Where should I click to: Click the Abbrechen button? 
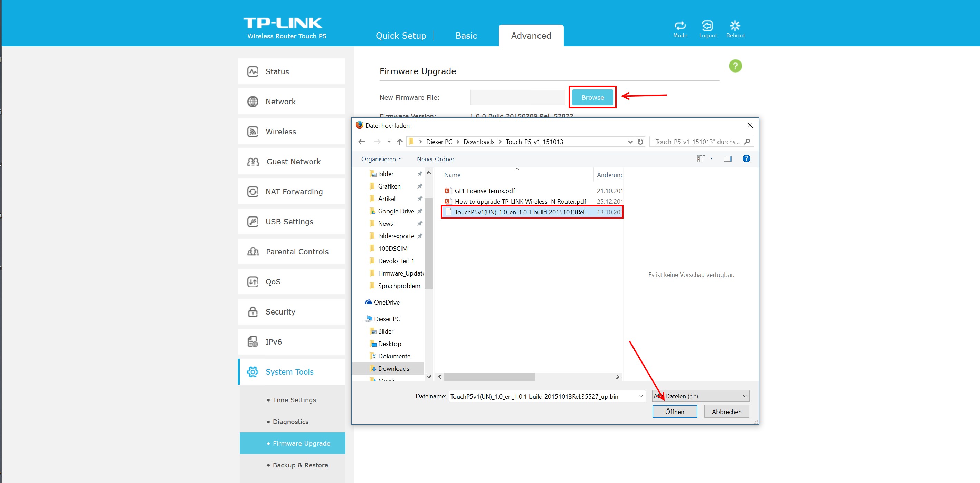click(x=726, y=412)
